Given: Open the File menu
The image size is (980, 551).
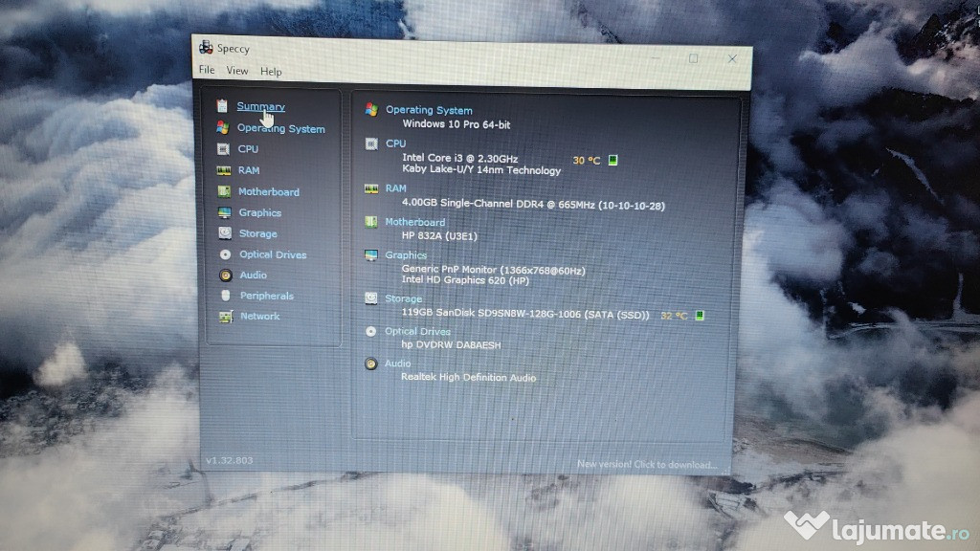Looking at the screenshot, I should coord(207,71).
